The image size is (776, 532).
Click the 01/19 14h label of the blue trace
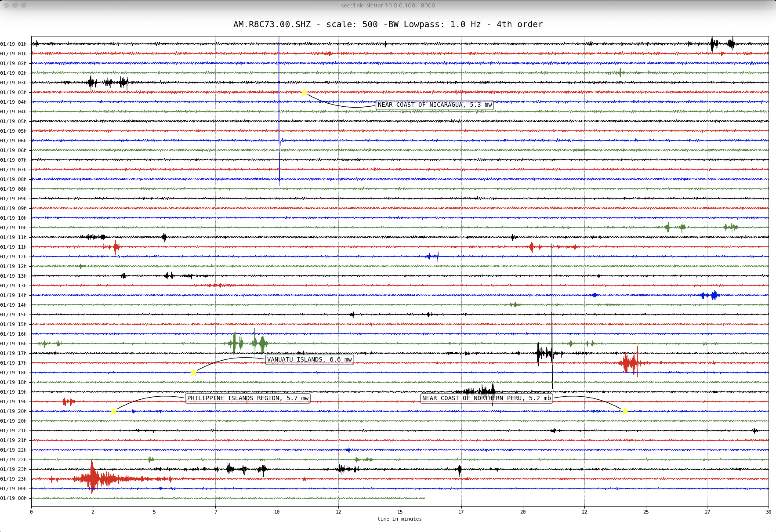click(x=13, y=295)
